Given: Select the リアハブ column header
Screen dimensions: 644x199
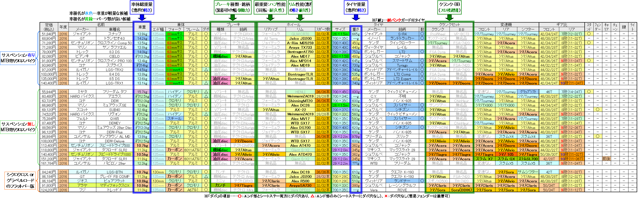Looking at the screenshot, I should coord(271,29).
